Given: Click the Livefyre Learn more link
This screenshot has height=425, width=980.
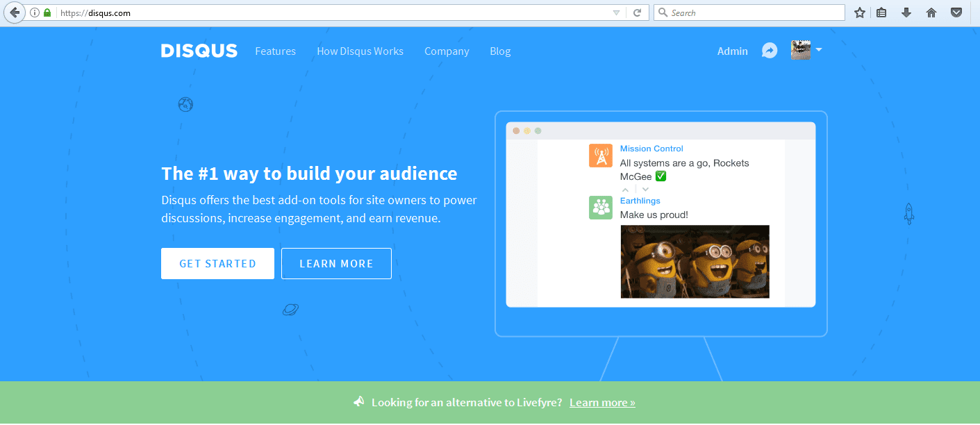Looking at the screenshot, I should (x=602, y=403).
